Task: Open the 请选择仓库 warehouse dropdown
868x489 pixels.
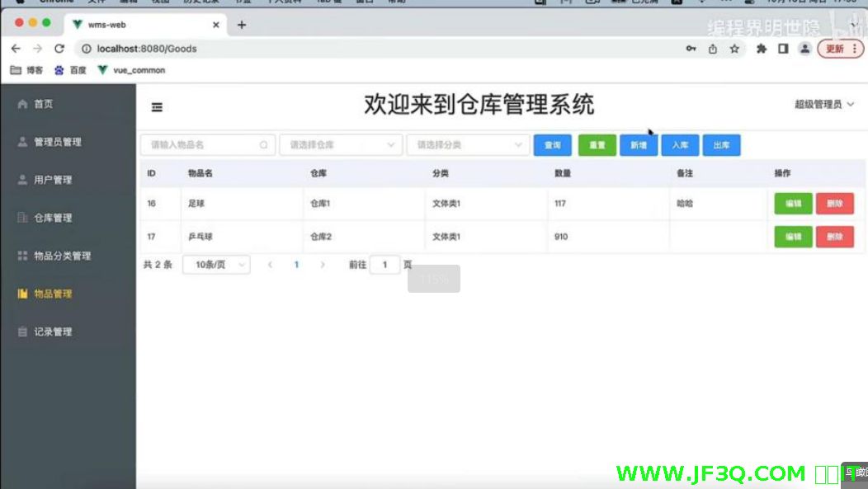Action: [x=341, y=145]
